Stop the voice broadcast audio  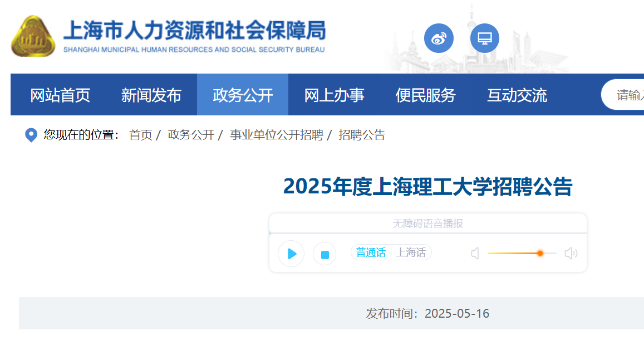pos(325,254)
